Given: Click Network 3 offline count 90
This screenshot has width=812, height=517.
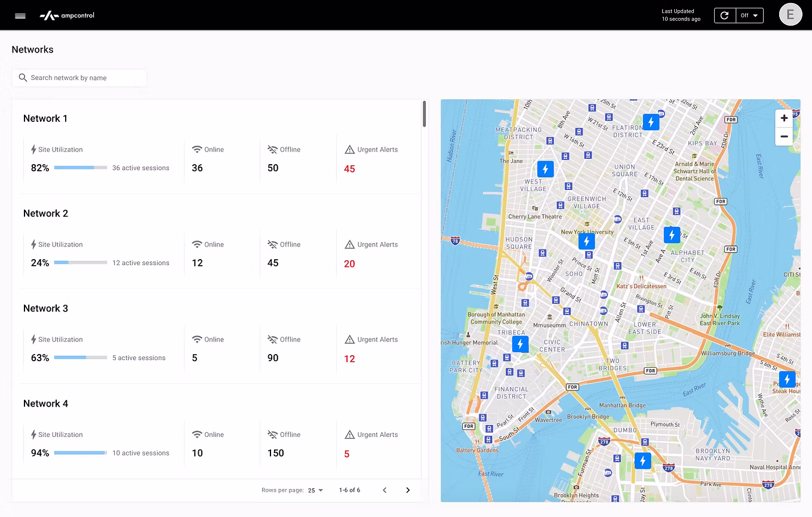Looking at the screenshot, I should click(273, 358).
